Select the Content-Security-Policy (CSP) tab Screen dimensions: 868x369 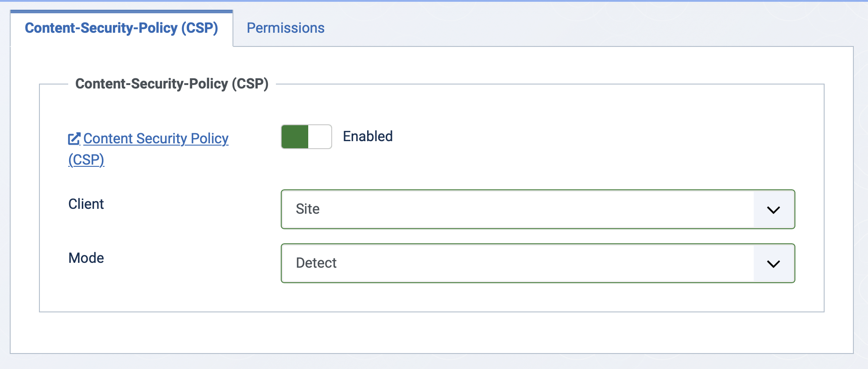(121, 28)
